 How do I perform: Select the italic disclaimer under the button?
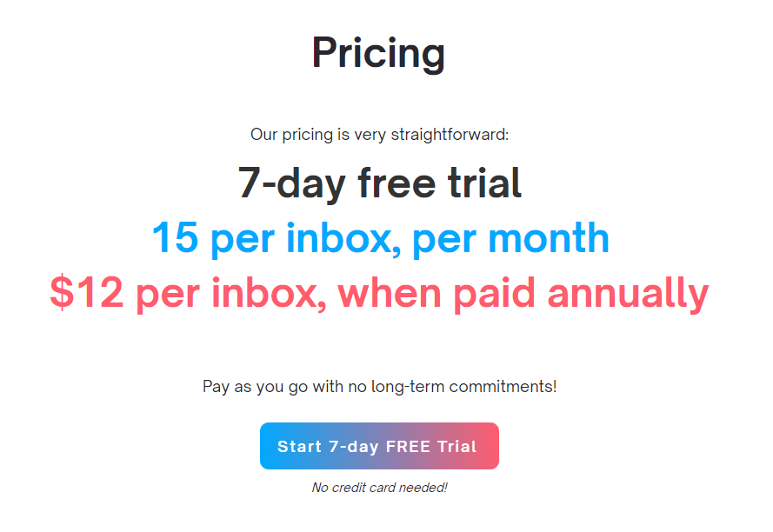(379, 487)
